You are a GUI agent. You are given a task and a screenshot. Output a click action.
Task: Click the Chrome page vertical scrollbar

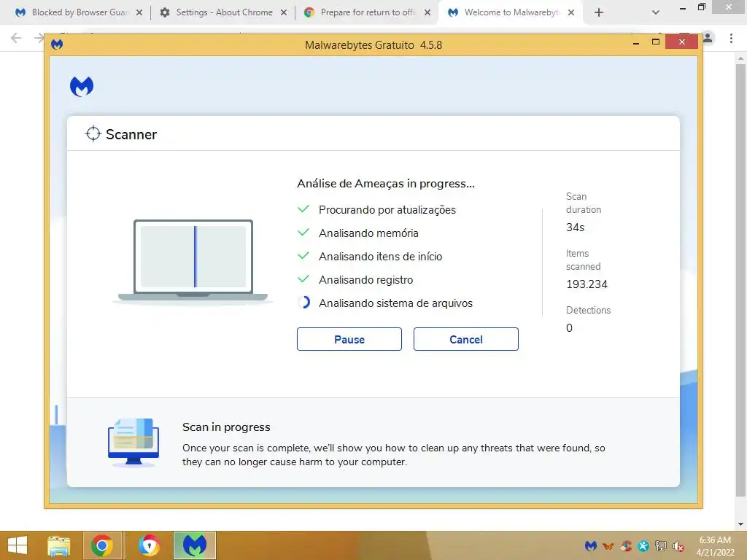pos(740,280)
